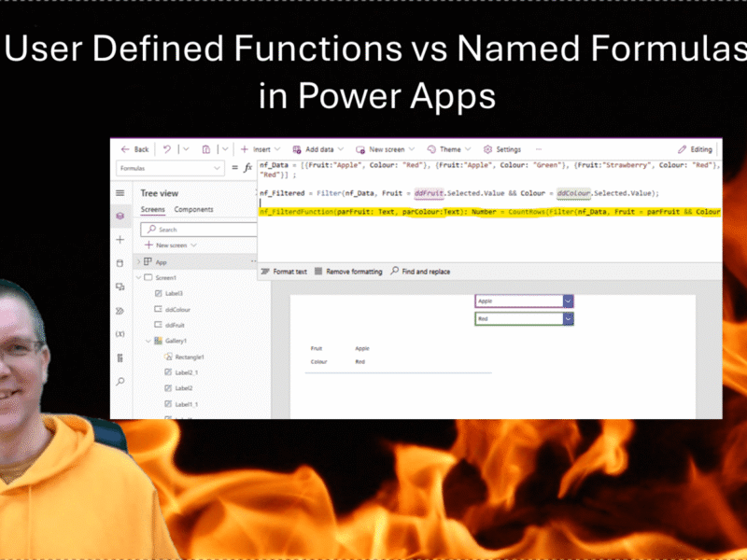Viewport: 747px width, 560px height.
Task: Open Settings from the toolbar
Action: 502,149
